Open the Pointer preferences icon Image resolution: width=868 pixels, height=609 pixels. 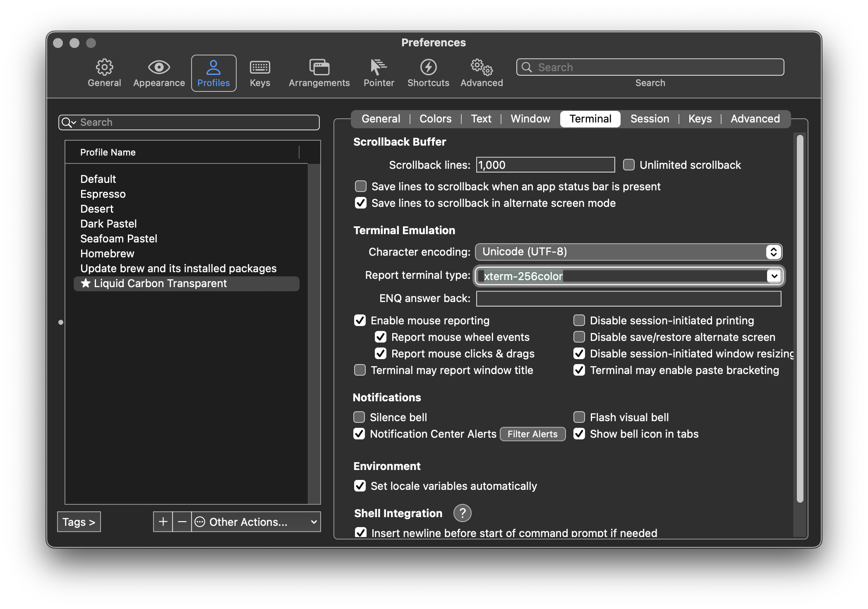pos(378,72)
